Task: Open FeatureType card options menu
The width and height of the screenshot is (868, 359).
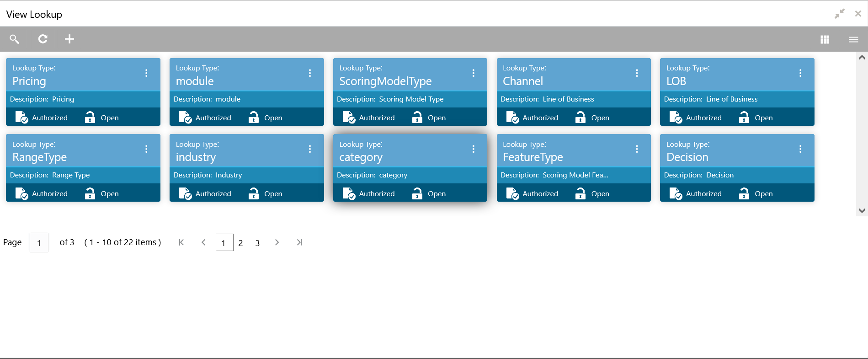Action: click(637, 149)
